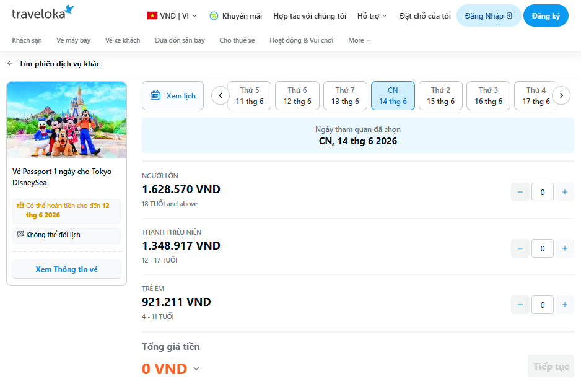
Task: Show next dates with right arrow
Action: click(x=561, y=95)
